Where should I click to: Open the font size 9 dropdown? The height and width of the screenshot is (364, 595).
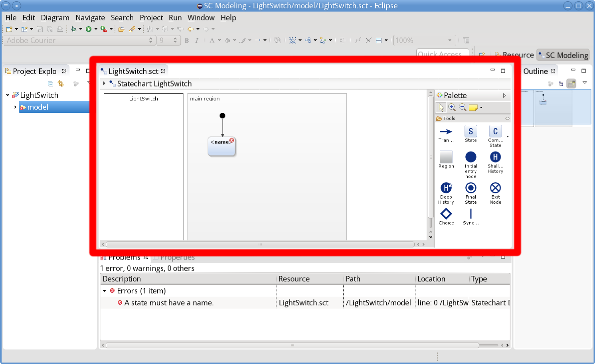pyautogui.click(x=175, y=40)
